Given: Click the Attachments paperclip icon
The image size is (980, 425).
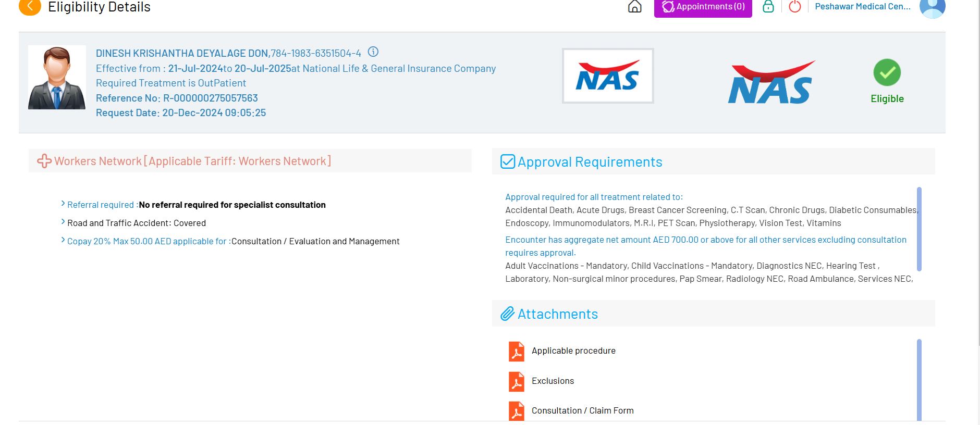Looking at the screenshot, I should pos(507,314).
